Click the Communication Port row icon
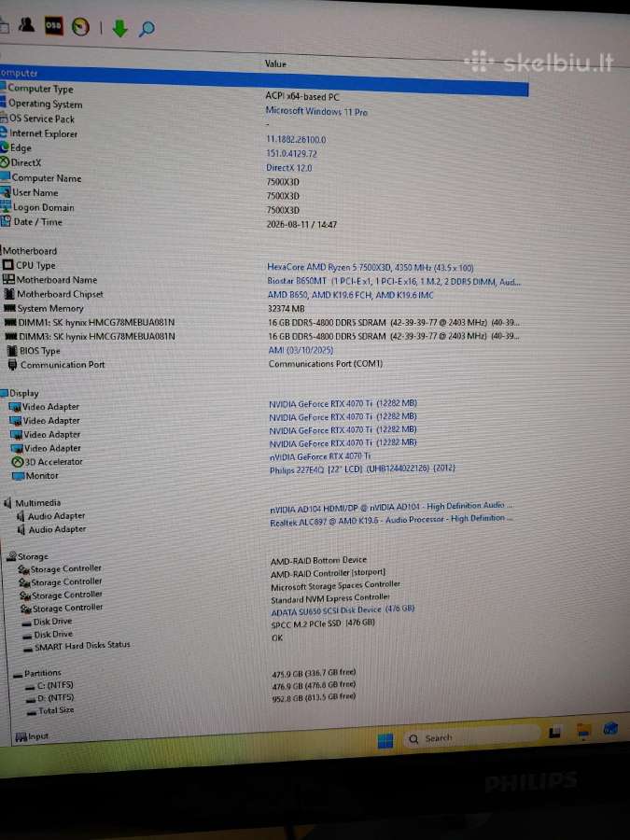 point(13,365)
